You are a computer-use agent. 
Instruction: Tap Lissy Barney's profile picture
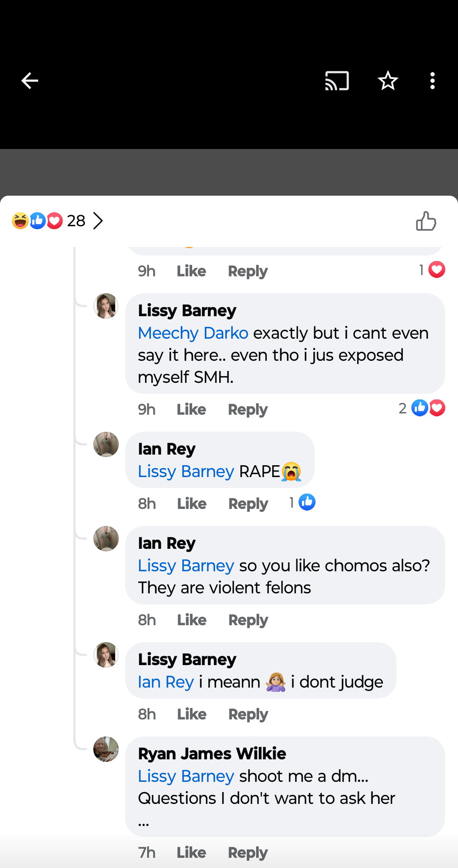click(106, 306)
